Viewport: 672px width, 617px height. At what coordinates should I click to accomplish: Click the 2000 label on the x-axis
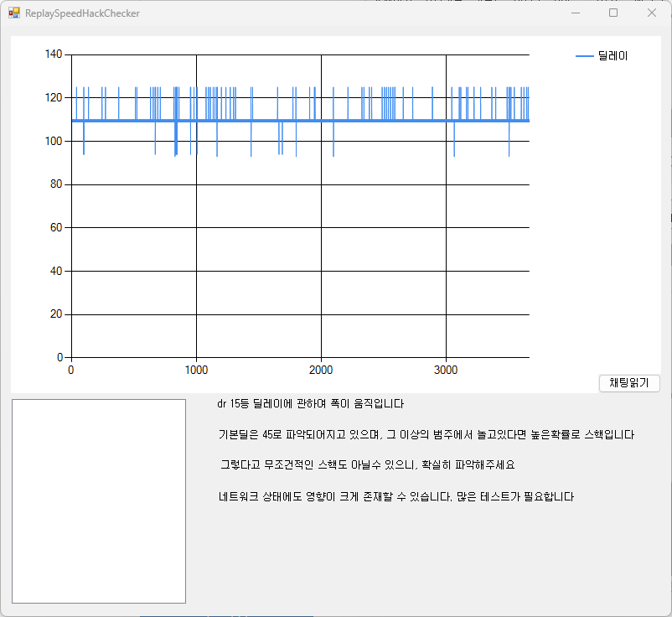click(321, 371)
